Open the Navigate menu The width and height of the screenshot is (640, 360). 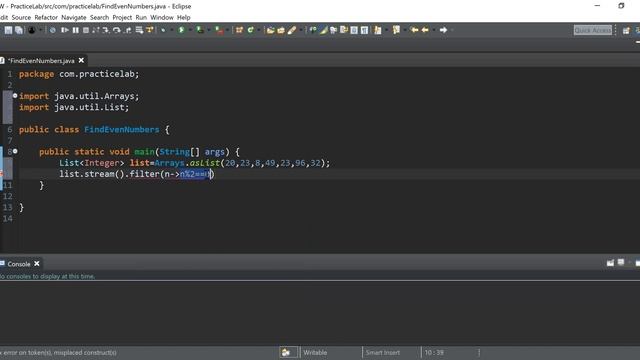(73, 18)
